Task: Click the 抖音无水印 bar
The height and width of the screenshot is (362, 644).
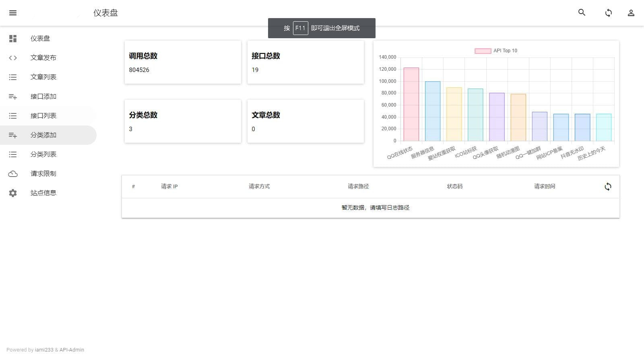Action: coord(582,128)
